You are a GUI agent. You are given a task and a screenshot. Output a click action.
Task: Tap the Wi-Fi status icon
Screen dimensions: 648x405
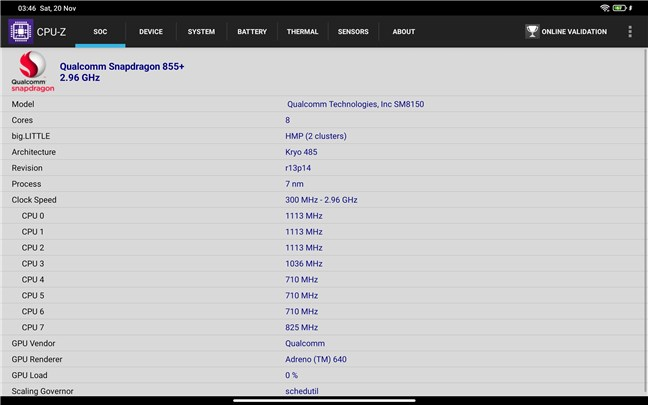point(605,8)
